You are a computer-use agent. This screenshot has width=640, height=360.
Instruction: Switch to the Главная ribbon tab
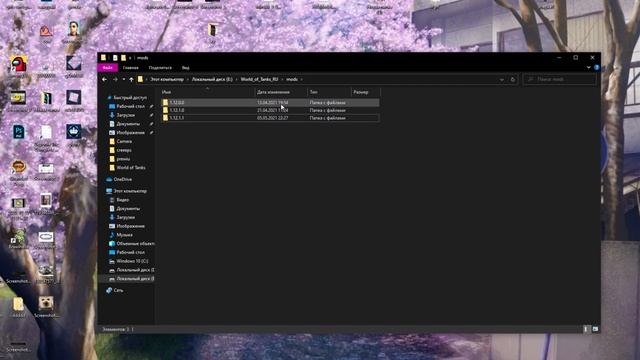click(131, 67)
